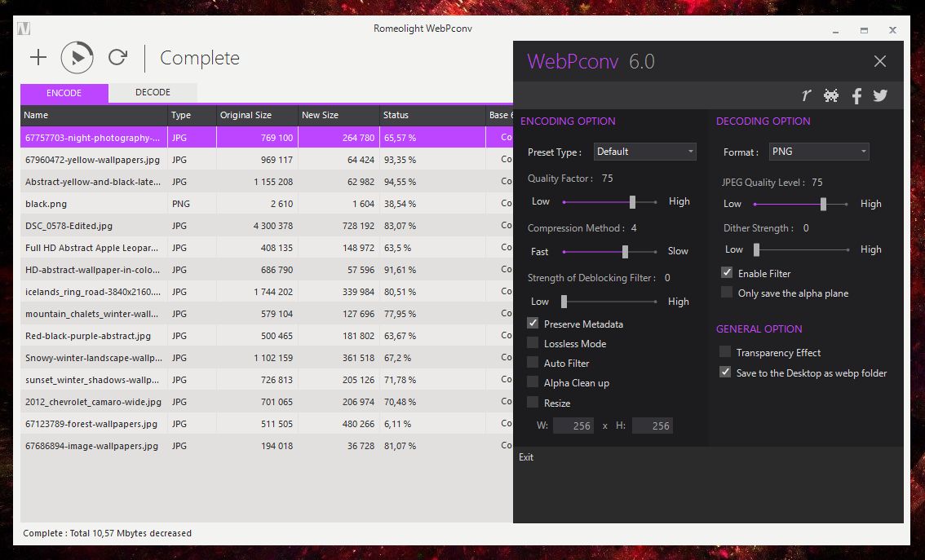This screenshot has width=925, height=560.
Task: Sort by Original Size column header
Action: tap(257, 115)
